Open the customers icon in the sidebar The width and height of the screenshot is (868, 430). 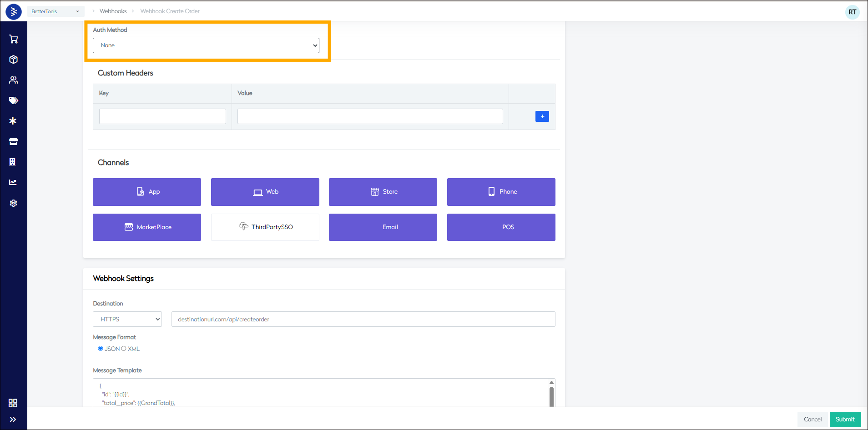(x=14, y=80)
